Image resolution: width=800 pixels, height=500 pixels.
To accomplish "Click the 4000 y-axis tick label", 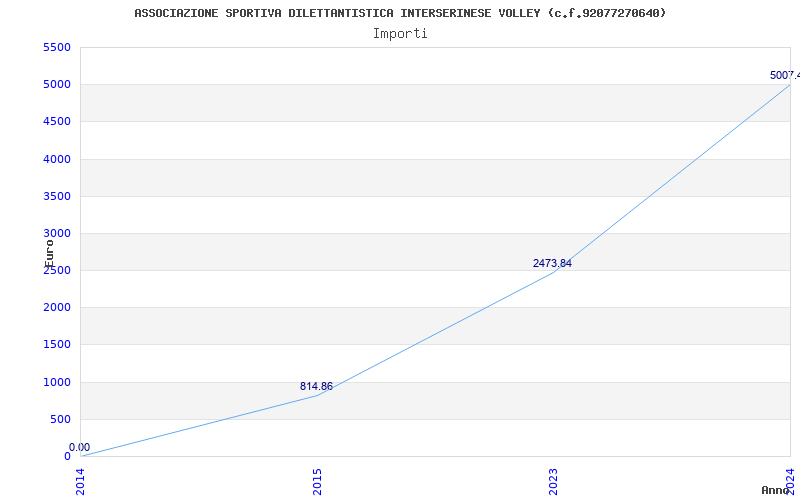I will click(x=57, y=159).
